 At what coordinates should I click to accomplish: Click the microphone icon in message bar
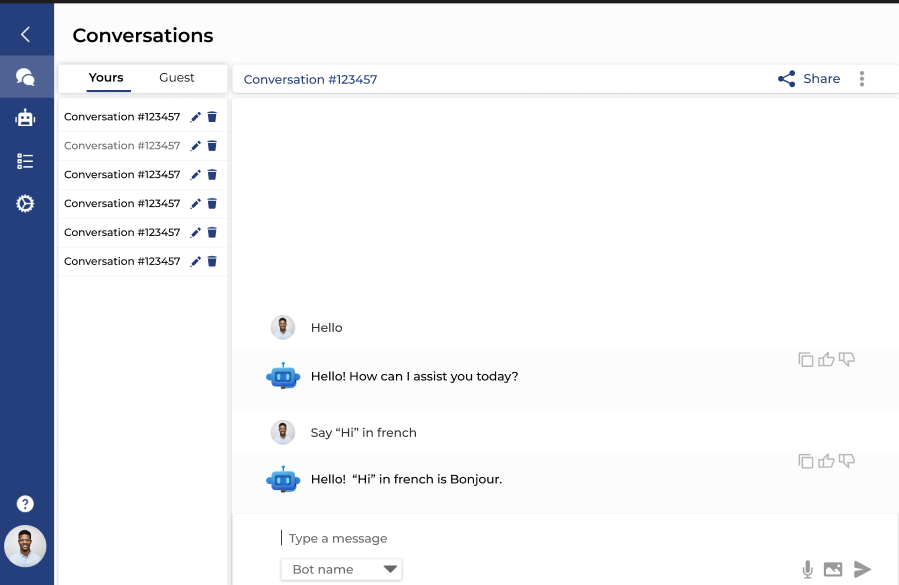tap(807, 570)
